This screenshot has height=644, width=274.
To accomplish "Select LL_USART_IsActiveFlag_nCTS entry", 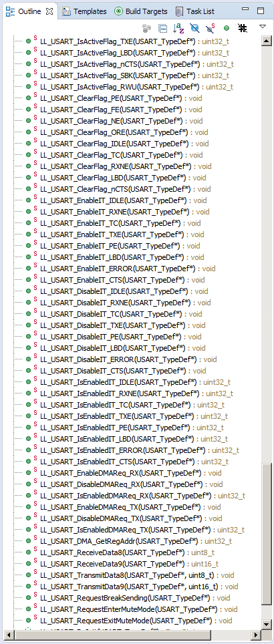I will (137, 64).
